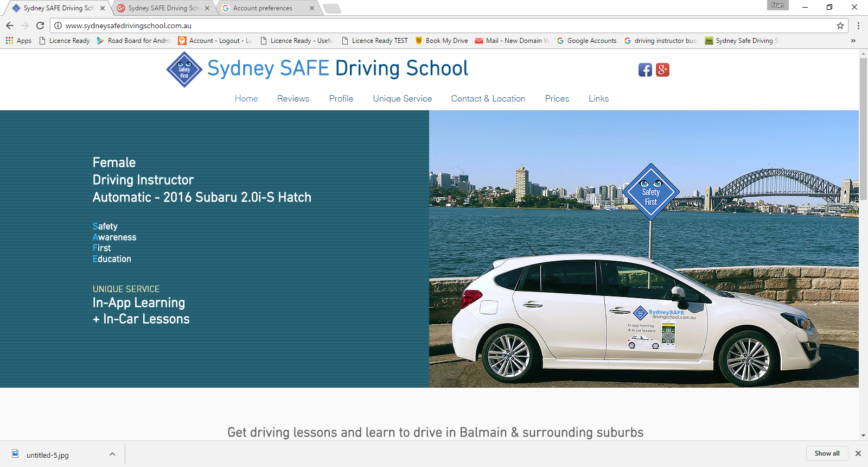Image resolution: width=868 pixels, height=467 pixels.
Task: Reload the page with refresh icon
Action: pyautogui.click(x=40, y=26)
